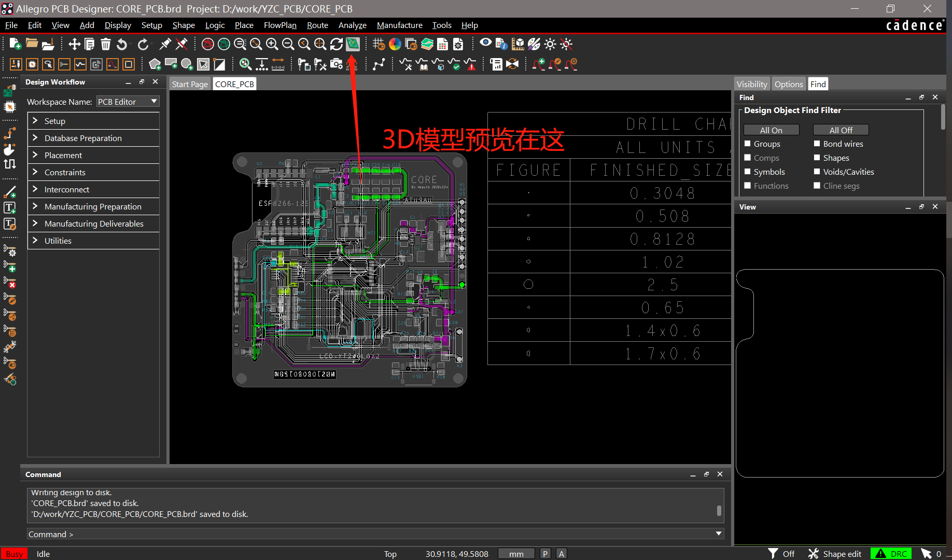Expand the Utilities workflow section

tap(93, 241)
